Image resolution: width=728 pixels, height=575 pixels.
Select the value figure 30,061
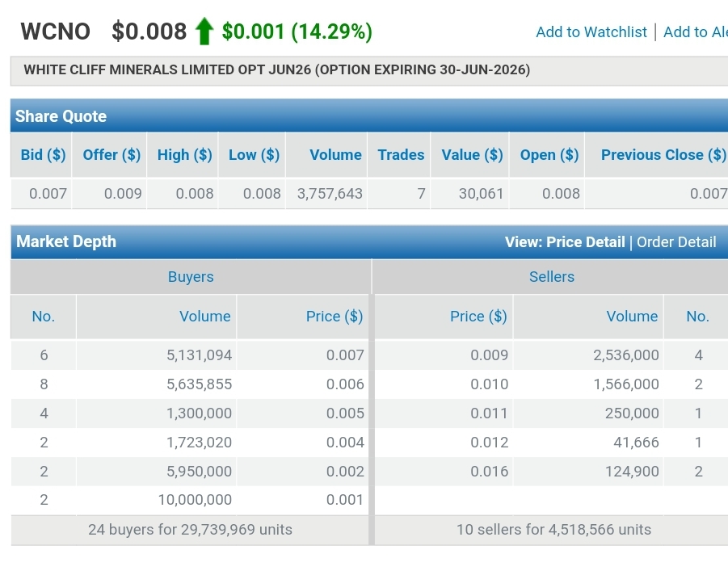(481, 194)
